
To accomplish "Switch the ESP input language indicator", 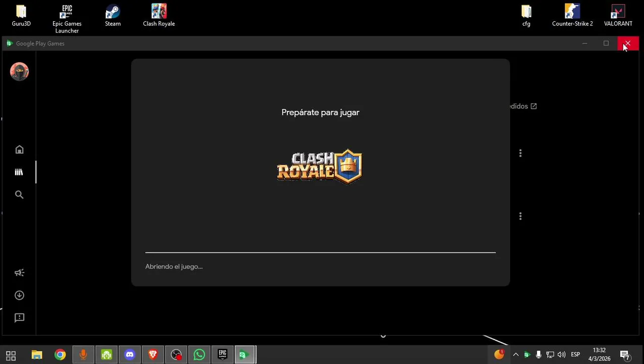I will (x=575, y=355).
